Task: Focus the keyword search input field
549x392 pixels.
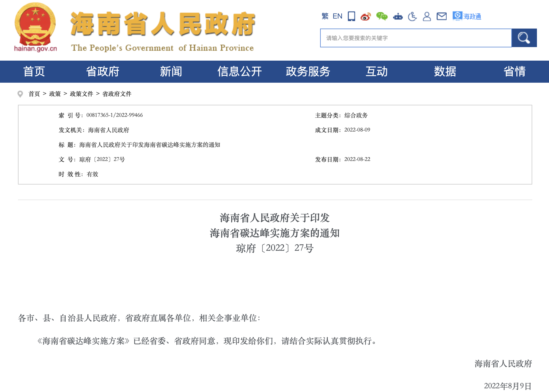Action: point(416,38)
